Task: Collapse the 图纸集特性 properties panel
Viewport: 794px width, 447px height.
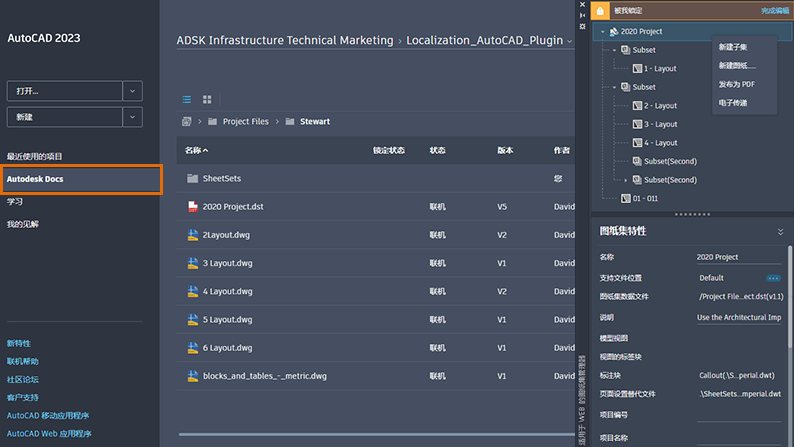Action: (781, 231)
